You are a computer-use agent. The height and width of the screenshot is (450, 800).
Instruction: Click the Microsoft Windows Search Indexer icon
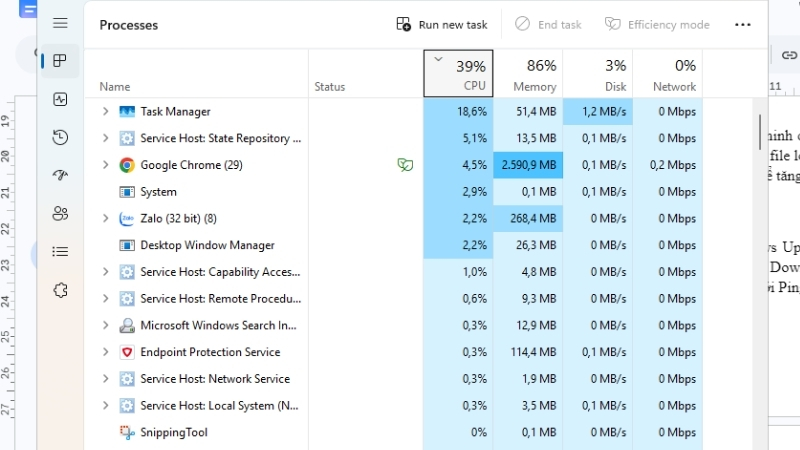[127, 326]
